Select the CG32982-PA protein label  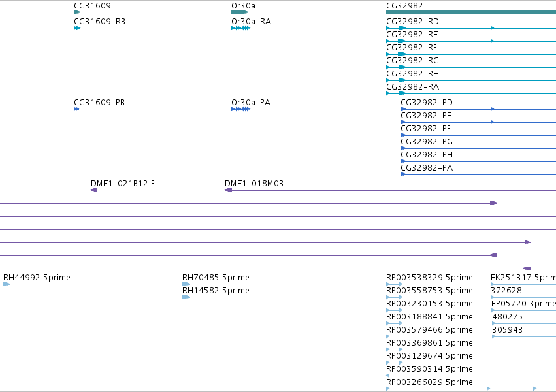pos(427,168)
